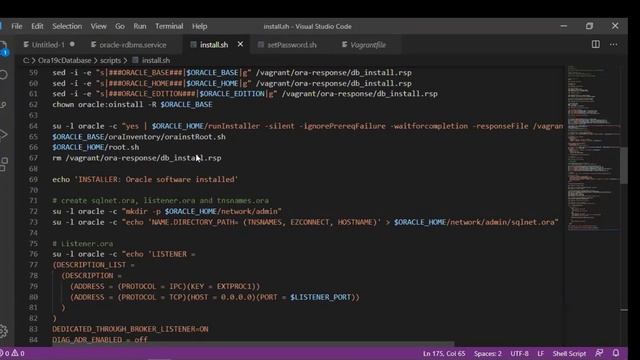This screenshot has width=640, height=360.
Task: Click line number 64 in the gutter
Action: [x=33, y=126]
